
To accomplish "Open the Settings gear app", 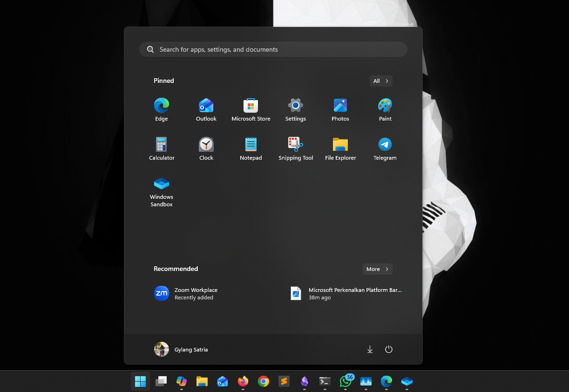I will 295,109.
